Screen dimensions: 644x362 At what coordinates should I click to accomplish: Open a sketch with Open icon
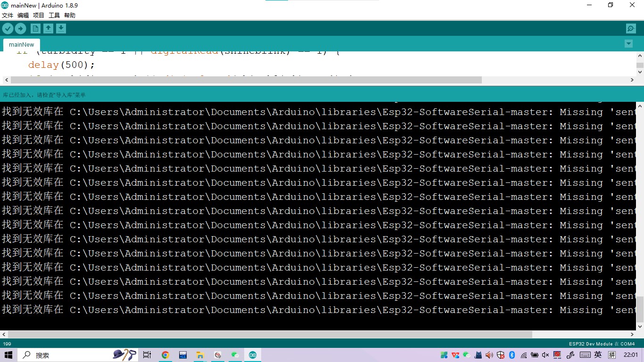coord(48,29)
